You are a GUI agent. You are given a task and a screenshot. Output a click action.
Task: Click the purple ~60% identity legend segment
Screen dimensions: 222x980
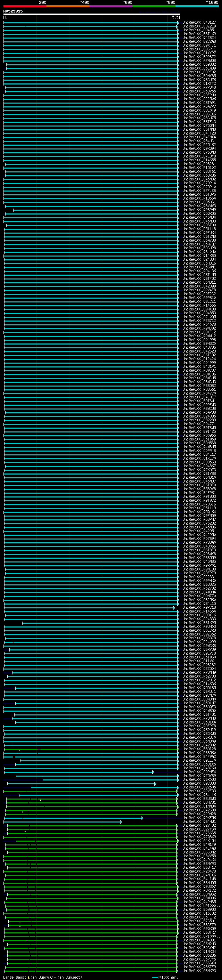tap(111, 6)
